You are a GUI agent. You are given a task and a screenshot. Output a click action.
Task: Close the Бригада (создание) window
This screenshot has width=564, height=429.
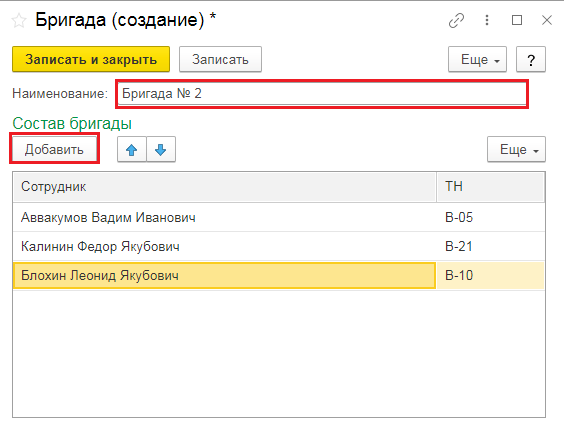tap(547, 20)
